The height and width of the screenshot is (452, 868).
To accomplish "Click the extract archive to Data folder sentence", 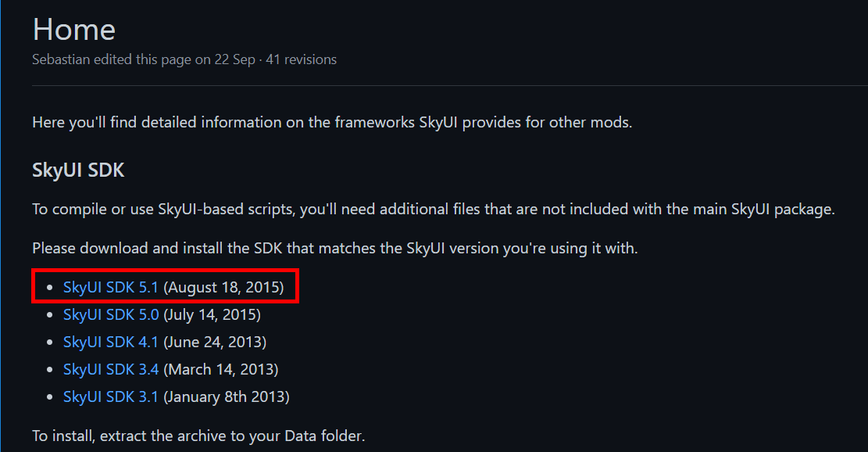I will click(198, 436).
